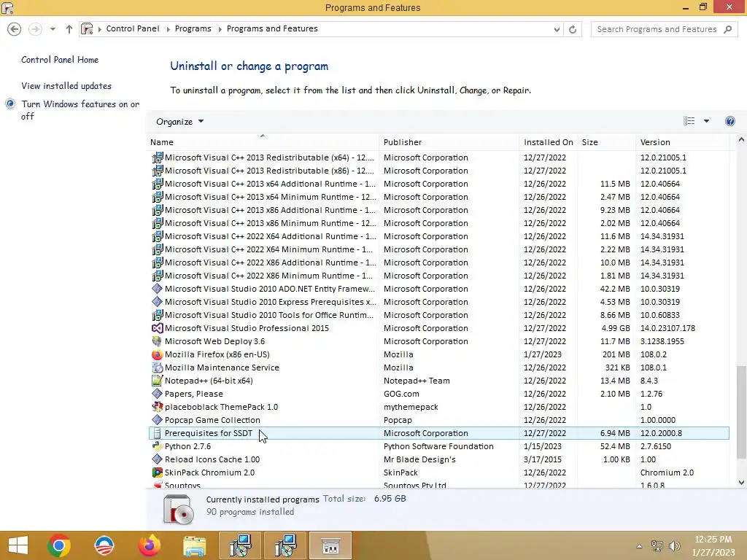Click the Mozilla Firefox program icon
This screenshot has height=560, width=747.
(157, 355)
